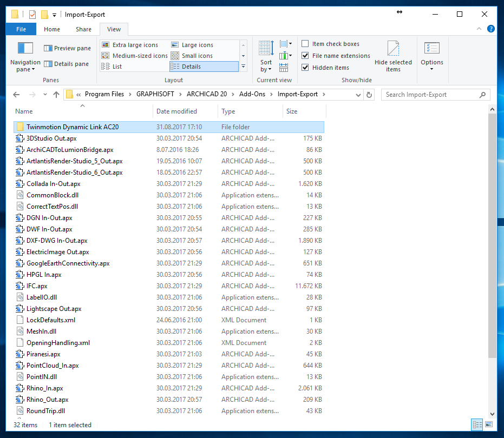504x438 pixels.
Task: Expand the address bar history dropdown
Action: tap(358, 95)
